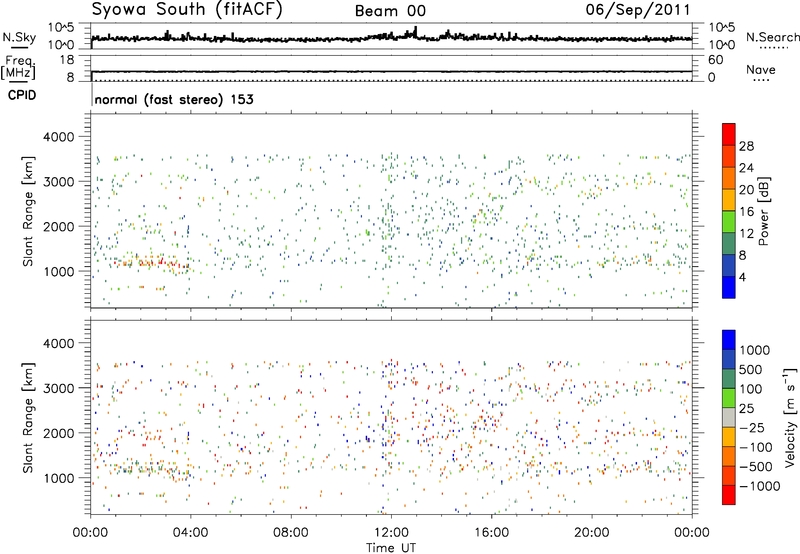Pick the blue top segment of the velocity colorbar
The width and height of the screenshot is (800, 554).
(729, 340)
